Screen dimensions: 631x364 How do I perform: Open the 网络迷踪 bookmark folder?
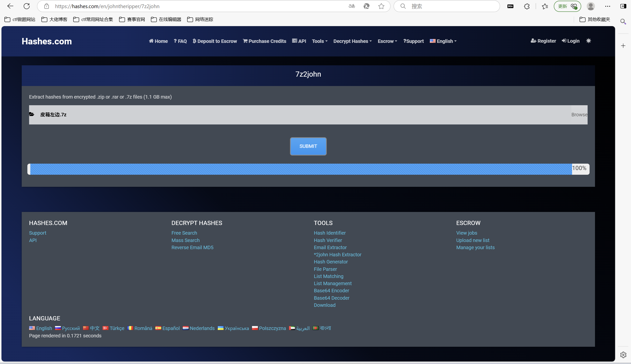pyautogui.click(x=200, y=19)
